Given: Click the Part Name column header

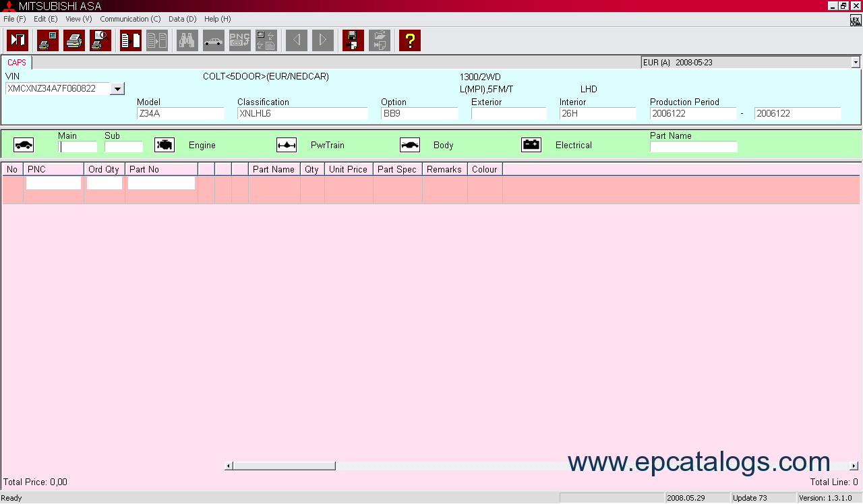Looking at the screenshot, I should (274, 169).
